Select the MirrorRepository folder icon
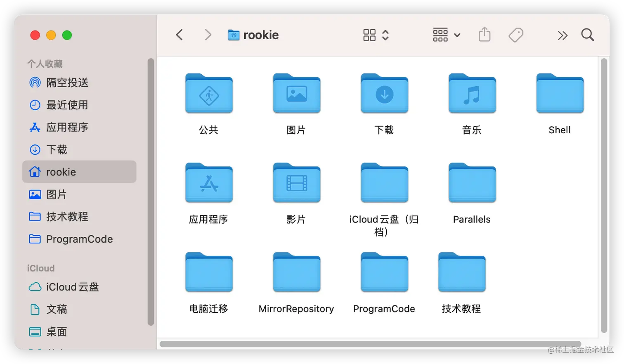This screenshot has width=624, height=364. tap(297, 272)
